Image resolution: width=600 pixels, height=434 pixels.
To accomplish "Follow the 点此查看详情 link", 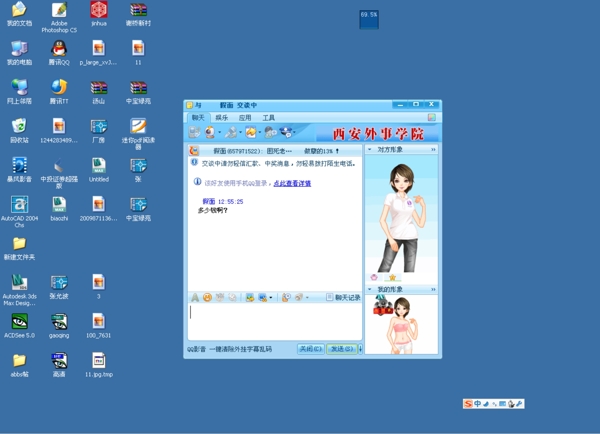I will pyautogui.click(x=292, y=183).
